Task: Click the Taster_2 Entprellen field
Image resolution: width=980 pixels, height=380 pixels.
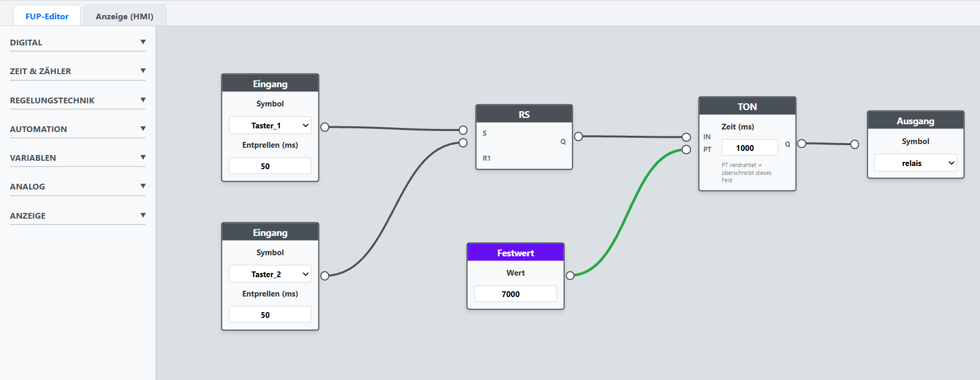Action: pos(270,315)
